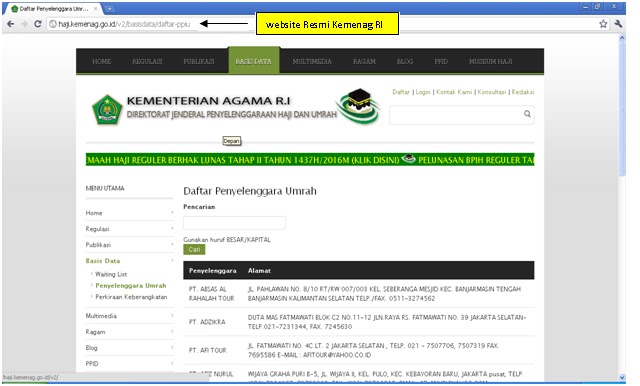Open Blog in the sidebar menu
This screenshot has width=640, height=386.
(x=91, y=348)
